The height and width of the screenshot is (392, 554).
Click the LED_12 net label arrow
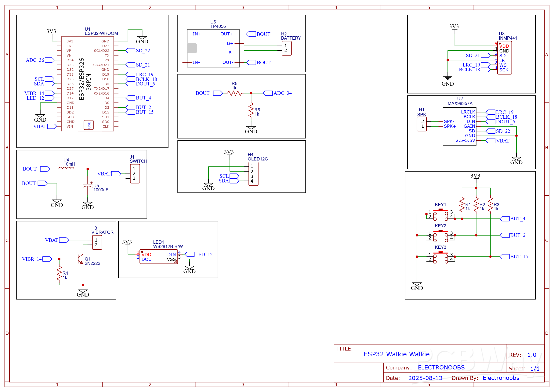coord(190,254)
